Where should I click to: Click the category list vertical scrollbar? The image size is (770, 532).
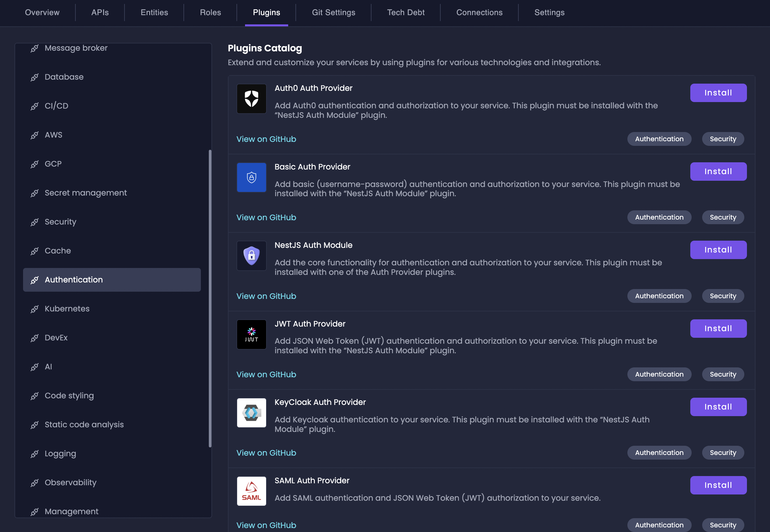[x=210, y=298]
